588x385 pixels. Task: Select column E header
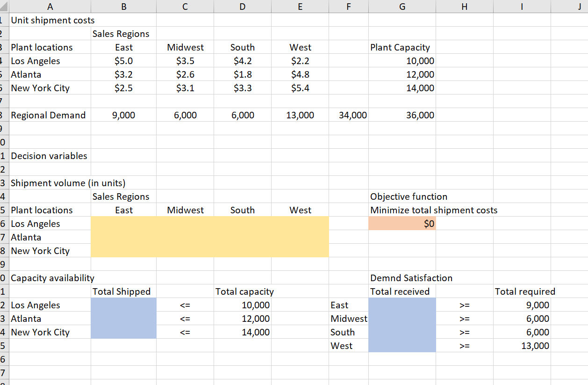click(300, 7)
